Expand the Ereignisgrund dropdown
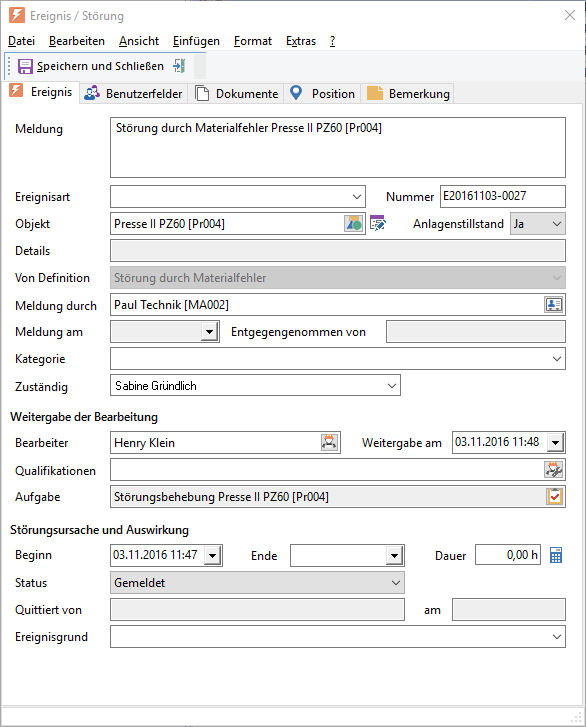The width and height of the screenshot is (586, 727). 557,637
